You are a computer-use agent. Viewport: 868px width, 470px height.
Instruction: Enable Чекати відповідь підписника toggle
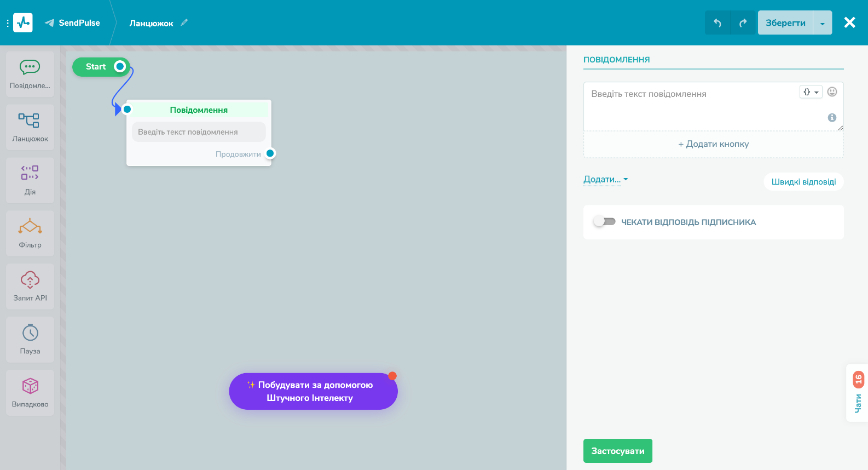click(604, 222)
